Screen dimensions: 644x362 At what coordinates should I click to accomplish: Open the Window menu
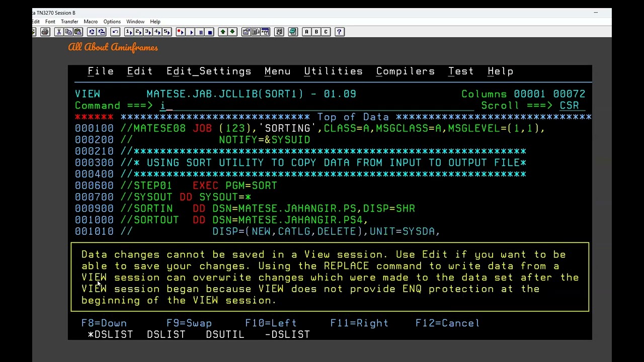(135, 22)
